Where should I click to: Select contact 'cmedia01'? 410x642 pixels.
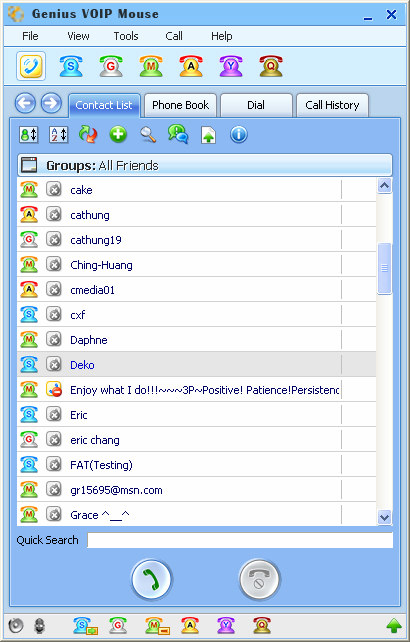197,289
